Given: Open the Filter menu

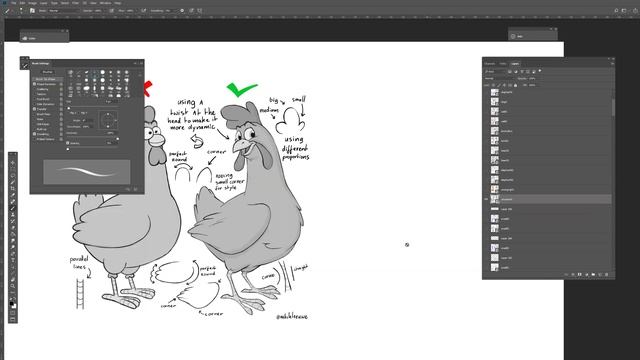Looking at the screenshot, I should 76,3.
